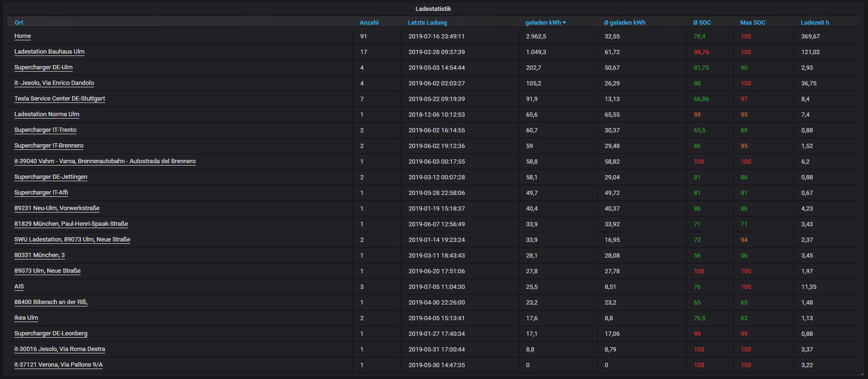Select the 121,02 Ladezeit cell

(x=811, y=52)
